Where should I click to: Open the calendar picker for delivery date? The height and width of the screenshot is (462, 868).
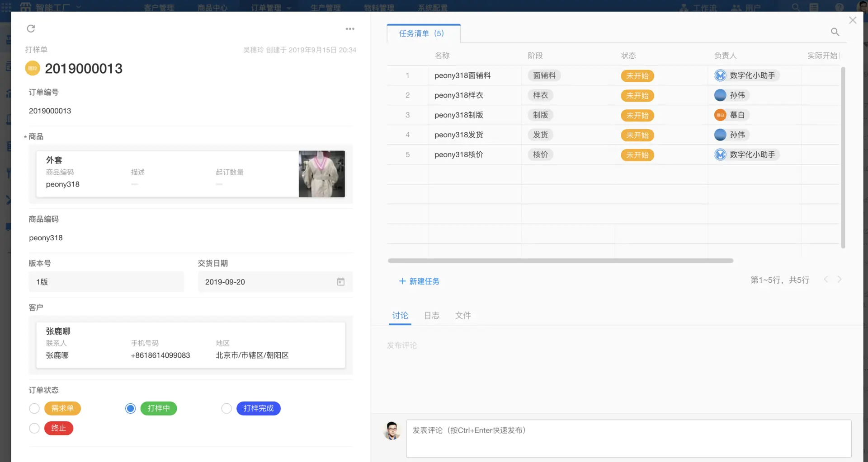click(341, 282)
